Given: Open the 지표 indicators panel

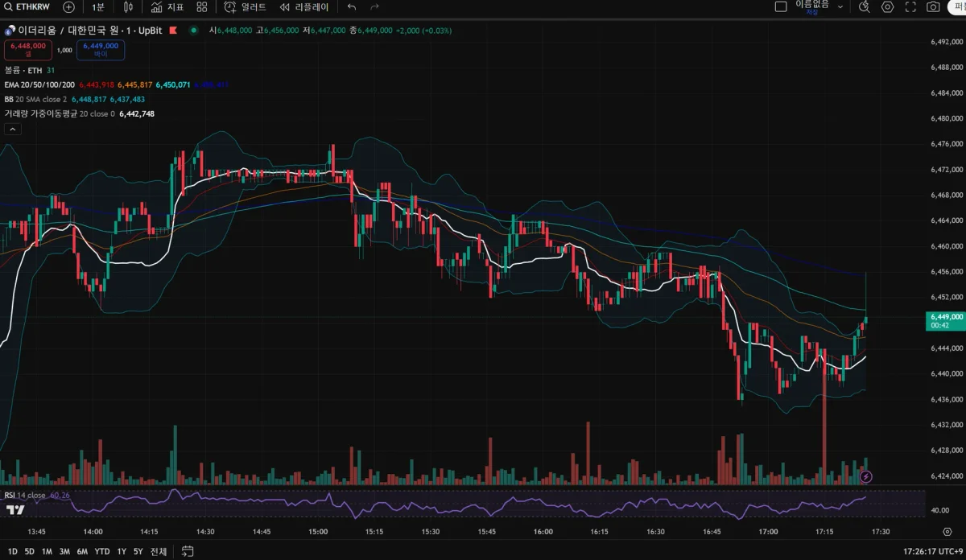Looking at the screenshot, I should click(167, 6).
